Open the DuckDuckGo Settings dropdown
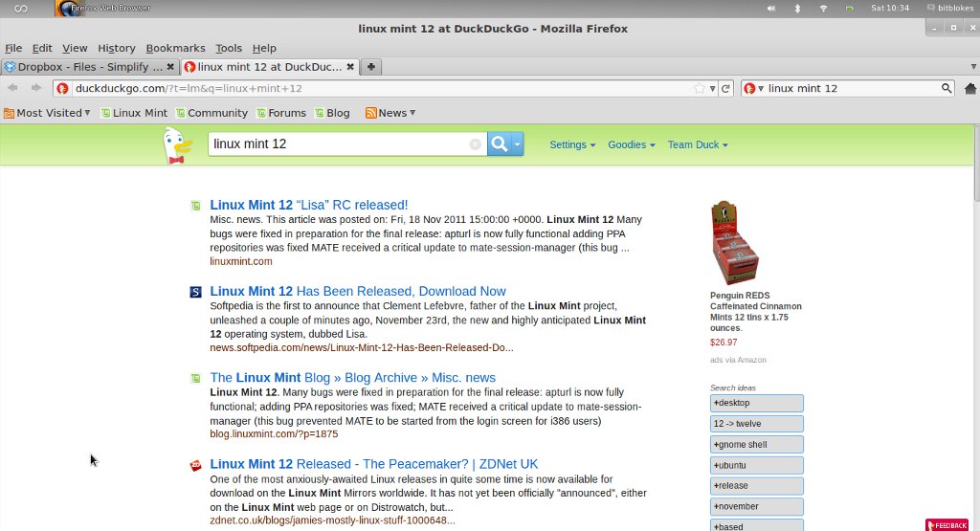Image resolution: width=980 pixels, height=531 pixels. pyautogui.click(x=572, y=144)
